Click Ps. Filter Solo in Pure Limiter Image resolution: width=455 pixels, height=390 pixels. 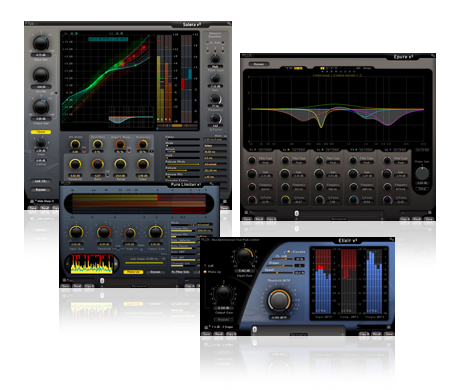pyautogui.click(x=181, y=272)
